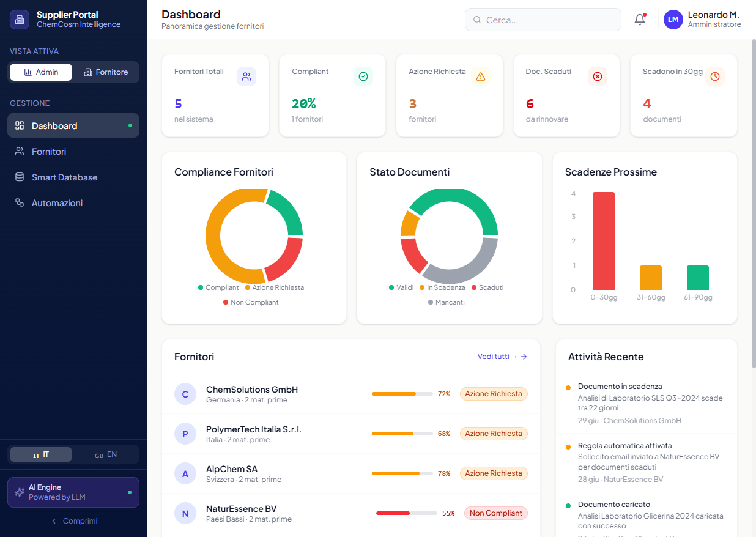Click the Smart Database cylinder icon

pos(20,177)
